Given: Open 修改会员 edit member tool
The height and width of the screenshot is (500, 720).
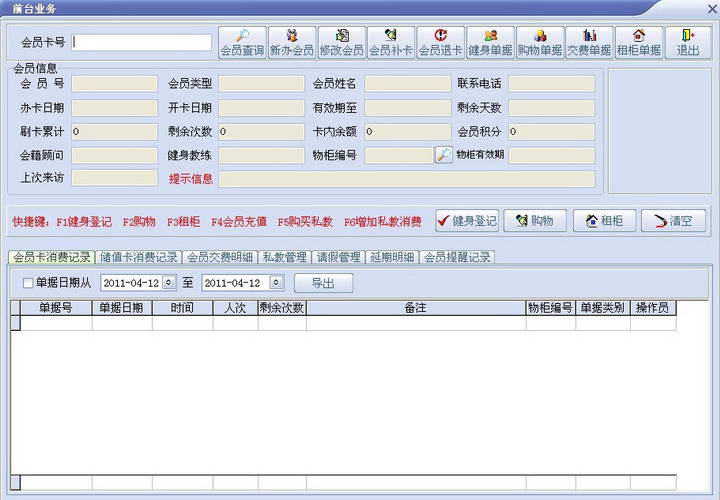Looking at the screenshot, I should pyautogui.click(x=342, y=42).
